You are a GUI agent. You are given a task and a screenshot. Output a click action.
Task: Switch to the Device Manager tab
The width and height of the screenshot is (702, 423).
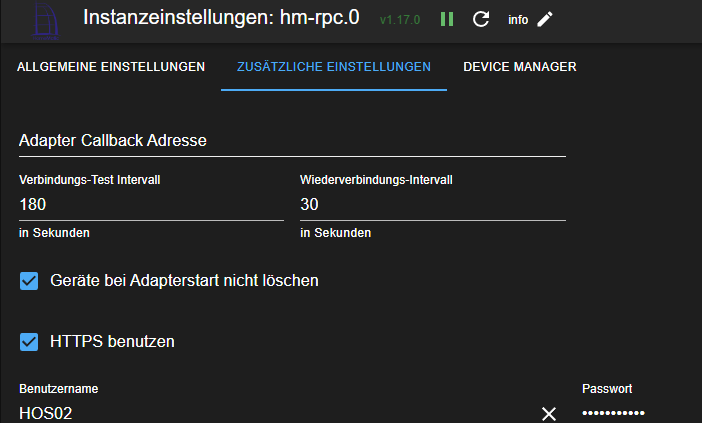pos(519,67)
